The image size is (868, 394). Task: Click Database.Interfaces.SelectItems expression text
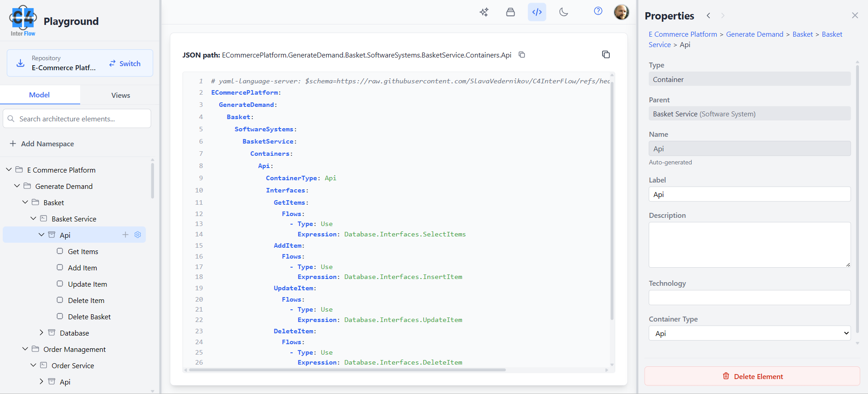coord(405,234)
